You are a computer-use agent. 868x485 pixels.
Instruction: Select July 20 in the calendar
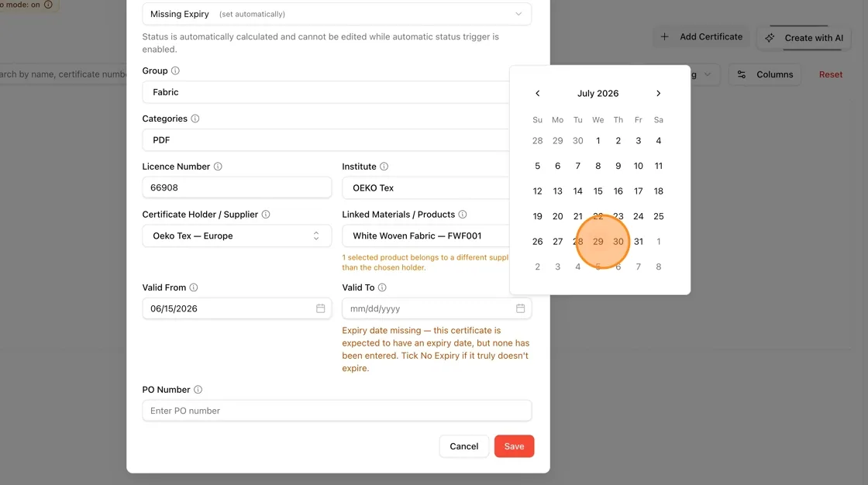tap(557, 216)
